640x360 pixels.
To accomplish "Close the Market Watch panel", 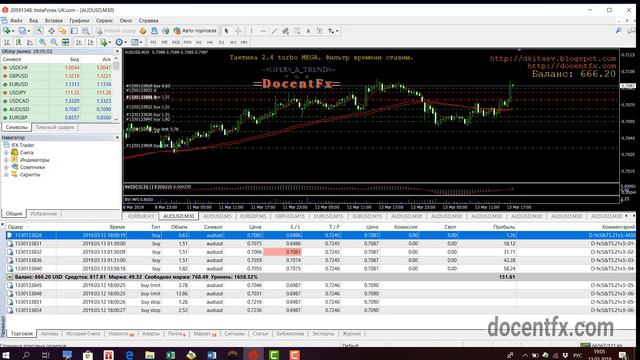I will tap(117, 51).
